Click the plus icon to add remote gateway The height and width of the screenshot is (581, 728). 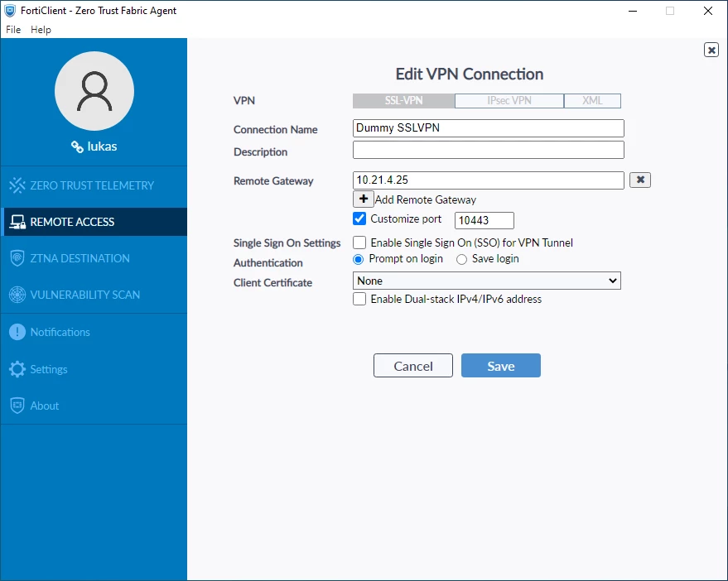[363, 199]
